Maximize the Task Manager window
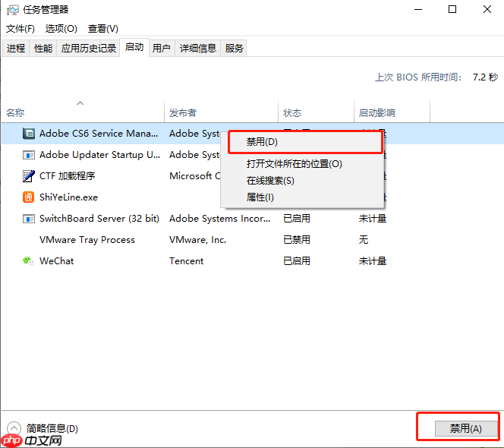 [452, 10]
